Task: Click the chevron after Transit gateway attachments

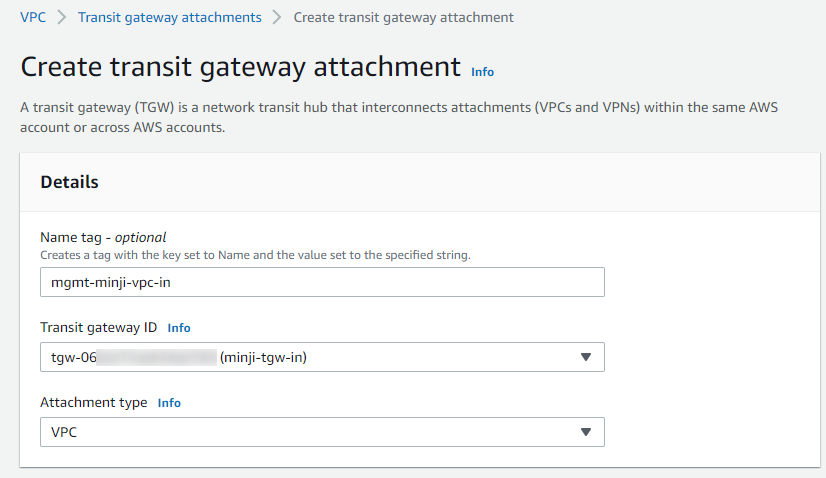Action: pyautogui.click(x=277, y=17)
